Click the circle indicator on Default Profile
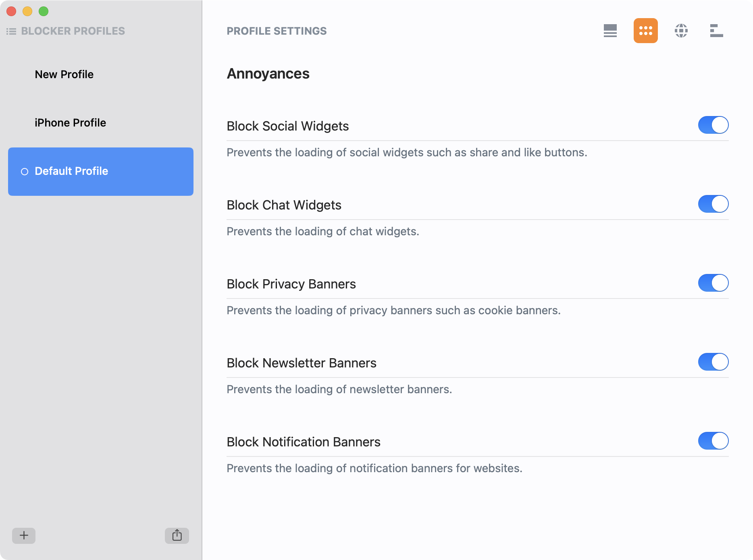Screen dimensions: 753x560 (x=25, y=172)
